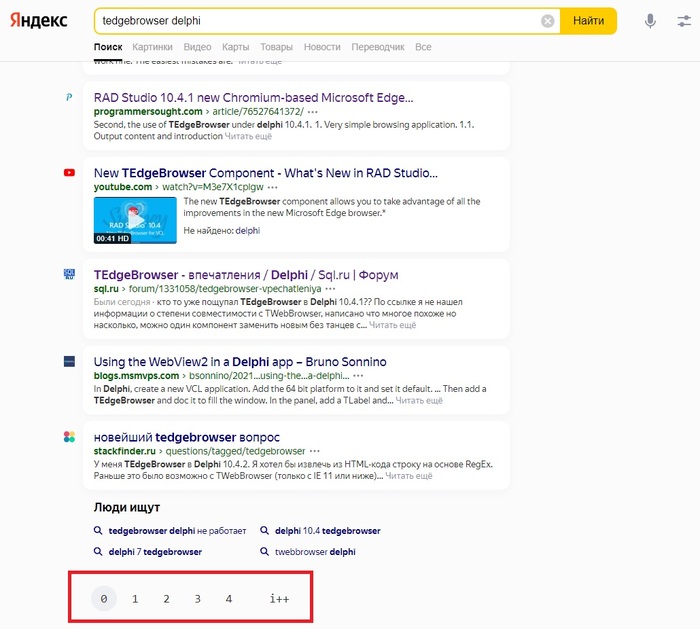The image size is (700, 629).
Task: Search suggestion 'delphi 10.4 tedgebrowser'
Action: tap(328, 531)
